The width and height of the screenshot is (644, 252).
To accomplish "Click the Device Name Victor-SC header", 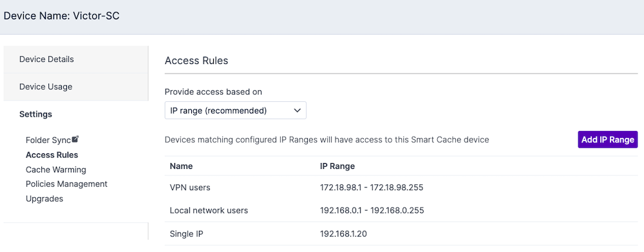I will point(62,17).
